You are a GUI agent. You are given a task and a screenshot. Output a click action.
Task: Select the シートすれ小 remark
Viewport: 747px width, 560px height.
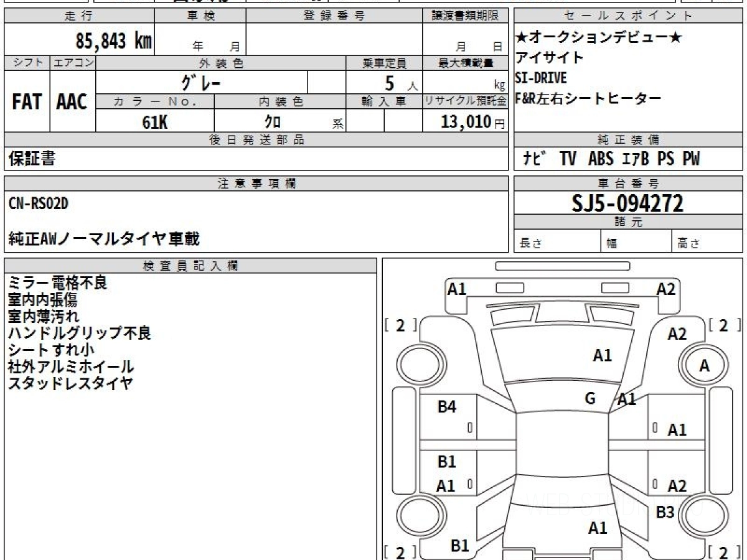[x=51, y=350]
